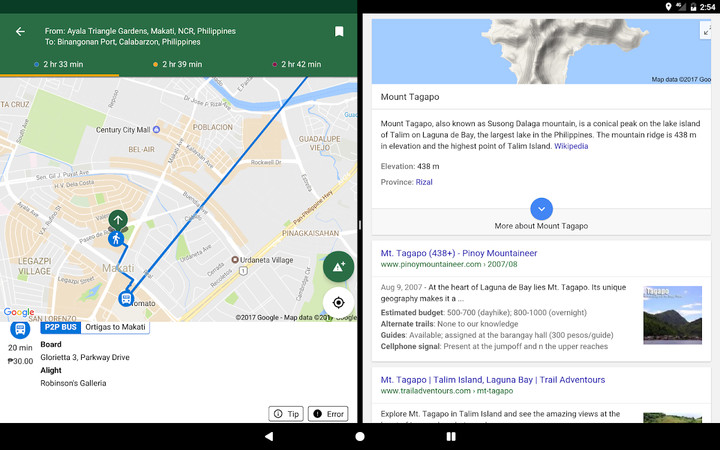This screenshot has width=720, height=450.
Task: Tap the location icon in status bar
Action: coord(669,6)
